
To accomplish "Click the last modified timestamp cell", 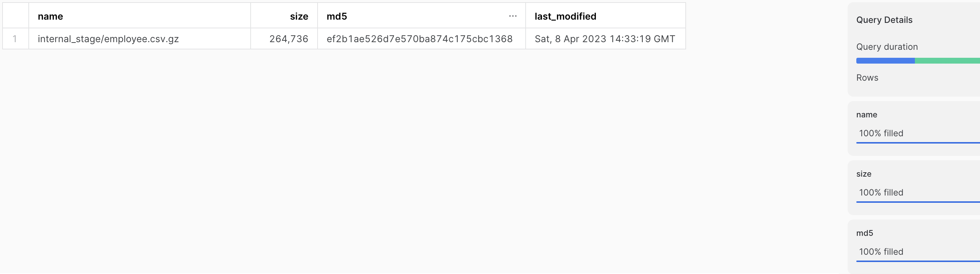I will coord(605,39).
